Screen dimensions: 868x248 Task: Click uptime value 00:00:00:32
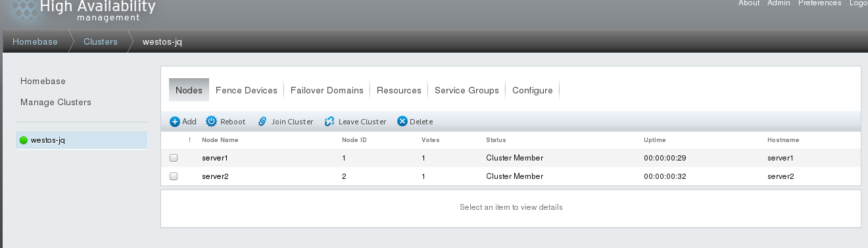665,176
